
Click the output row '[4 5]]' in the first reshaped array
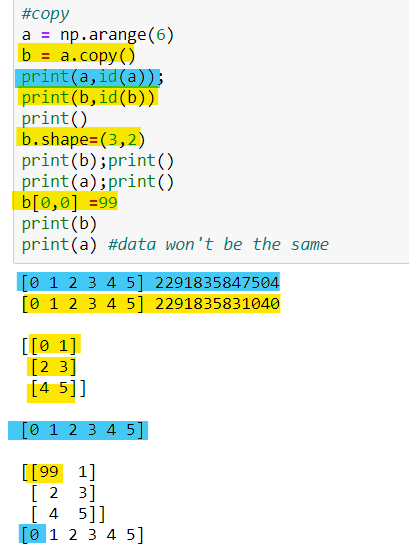click(58, 388)
